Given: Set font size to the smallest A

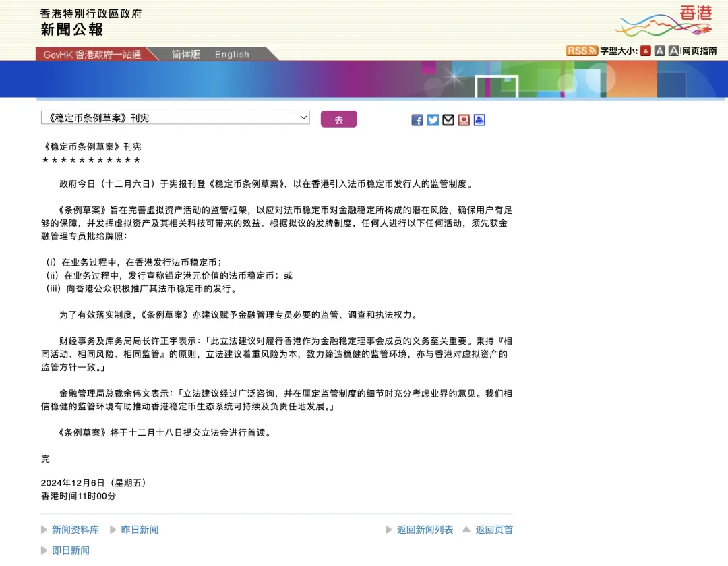Looking at the screenshot, I should pyautogui.click(x=644, y=51).
